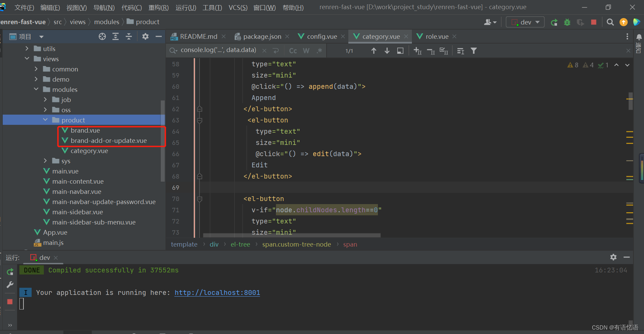This screenshot has width=644, height=334.
Task: Open main.js file
Action: click(53, 243)
